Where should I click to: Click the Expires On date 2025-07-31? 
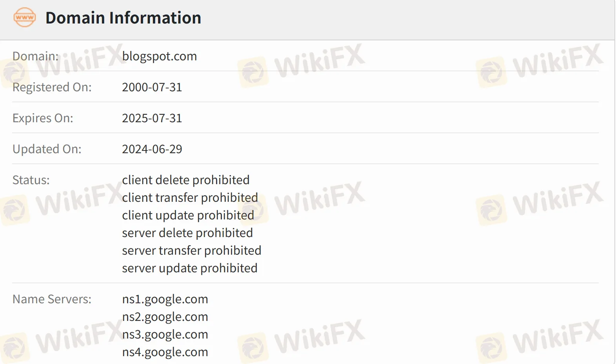pos(152,118)
